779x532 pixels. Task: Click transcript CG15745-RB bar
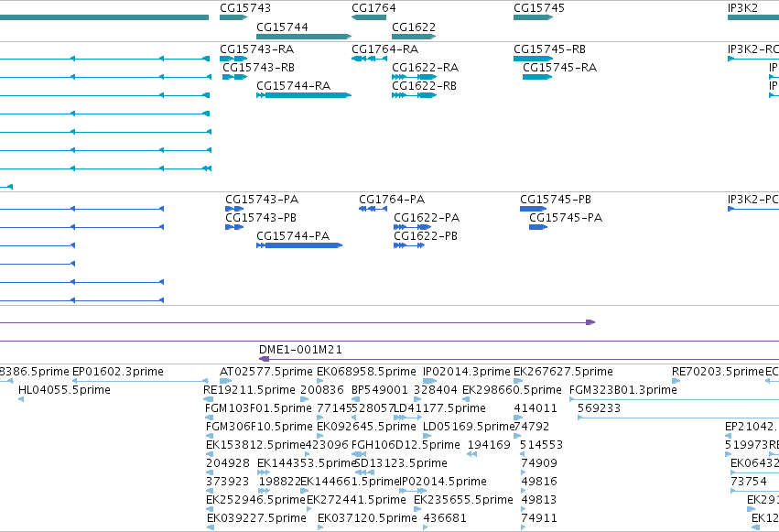533,59
